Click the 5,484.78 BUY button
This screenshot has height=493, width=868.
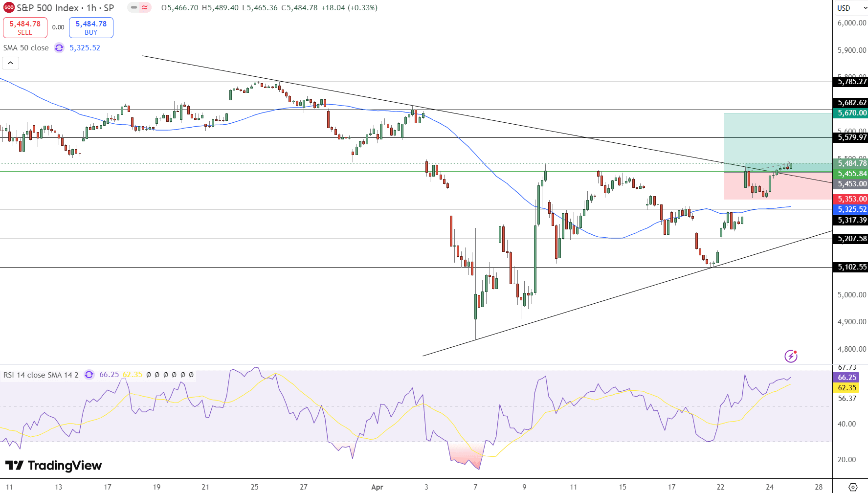91,27
